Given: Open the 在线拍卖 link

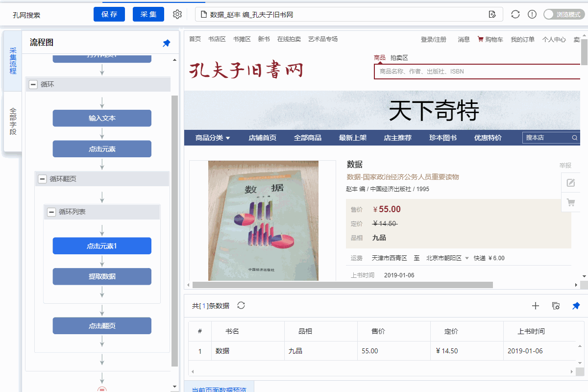Looking at the screenshot, I should (289, 39).
